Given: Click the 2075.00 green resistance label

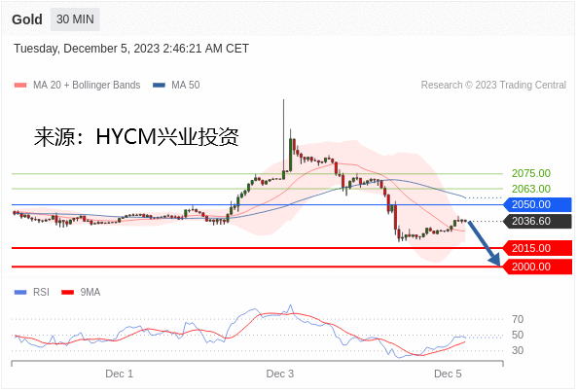Looking at the screenshot, I should tap(531, 173).
